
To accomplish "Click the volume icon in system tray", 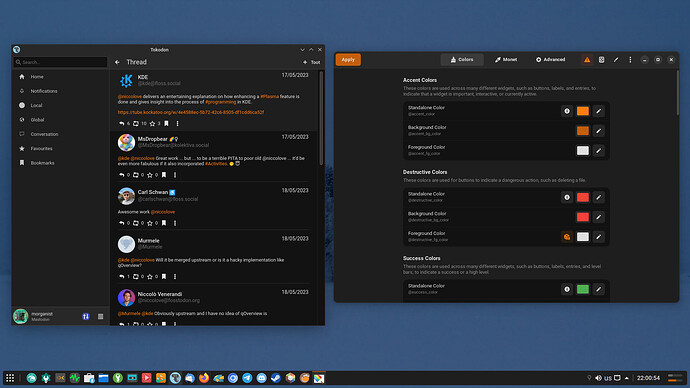I will pos(598,378).
